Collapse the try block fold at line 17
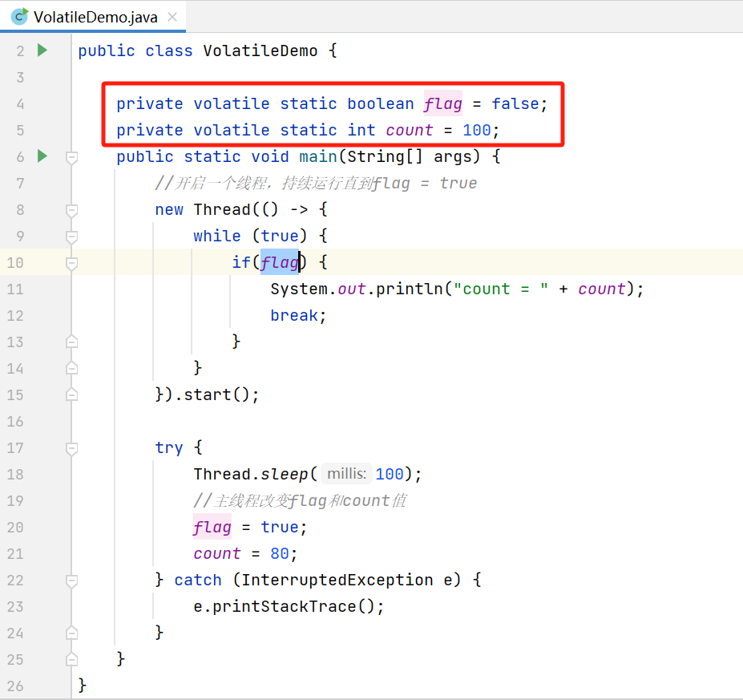Image resolution: width=743 pixels, height=700 pixels. [x=71, y=448]
